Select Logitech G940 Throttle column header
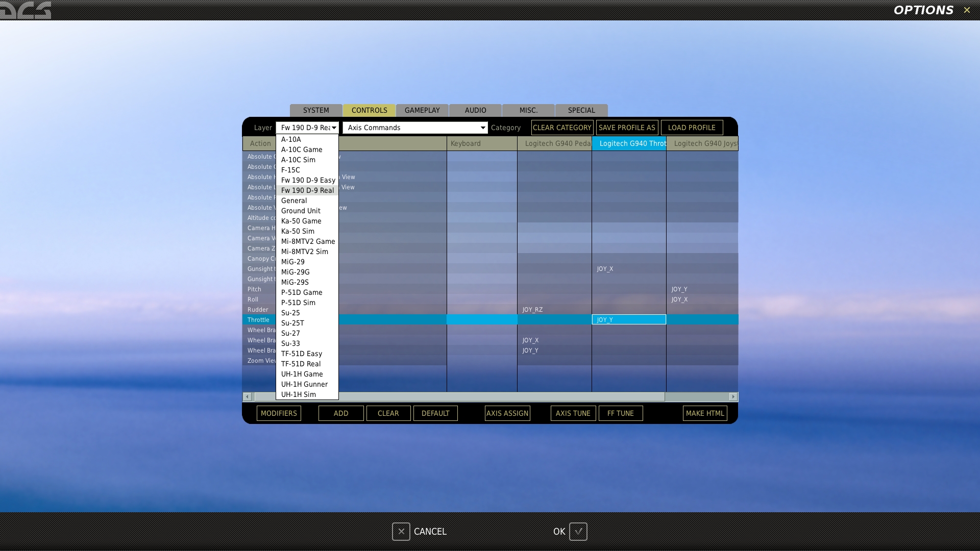Viewport: 980px width, 551px height. point(629,143)
